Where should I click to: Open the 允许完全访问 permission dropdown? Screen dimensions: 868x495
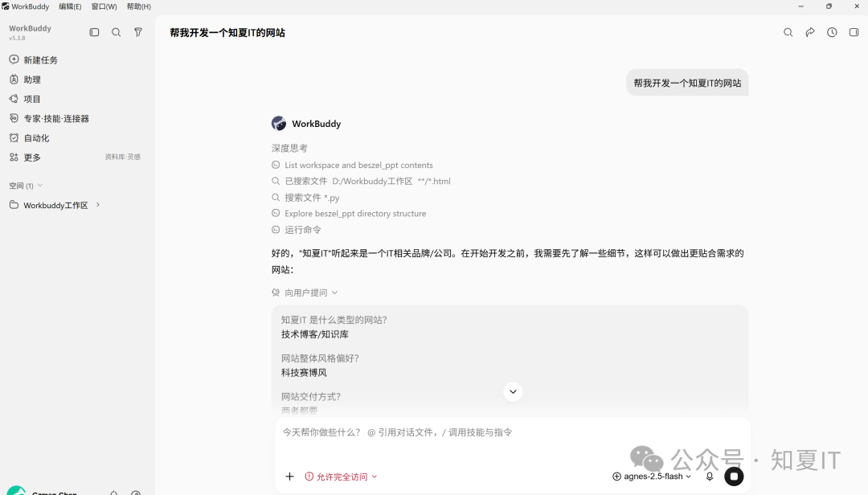tap(341, 477)
